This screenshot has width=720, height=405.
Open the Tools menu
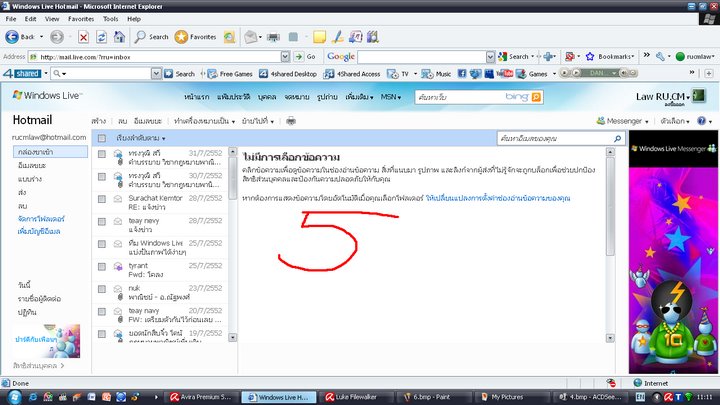110,19
